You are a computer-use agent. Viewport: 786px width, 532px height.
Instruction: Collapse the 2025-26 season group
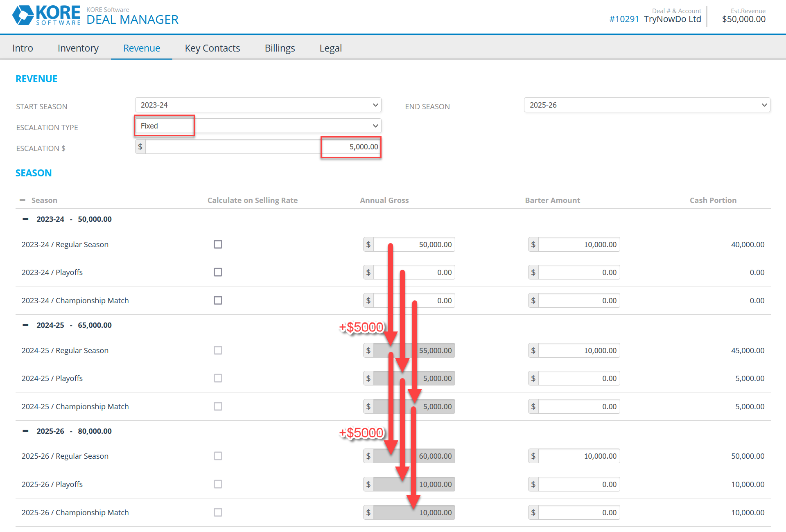[x=25, y=431]
